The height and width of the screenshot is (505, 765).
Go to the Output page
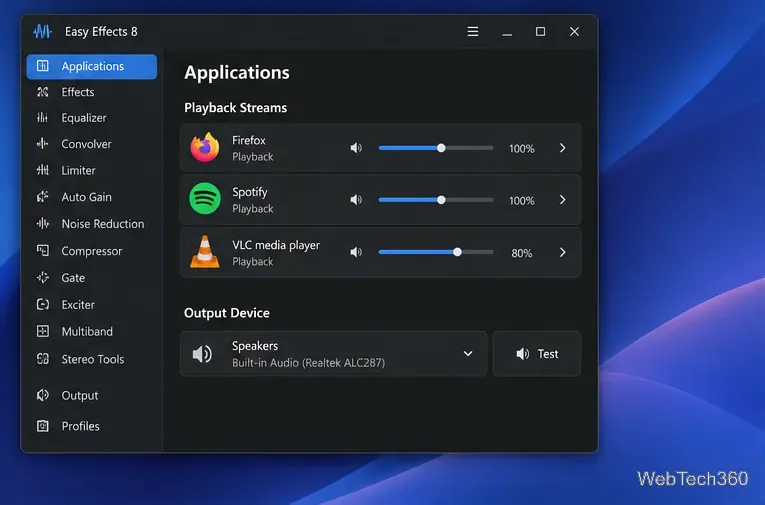(92, 395)
